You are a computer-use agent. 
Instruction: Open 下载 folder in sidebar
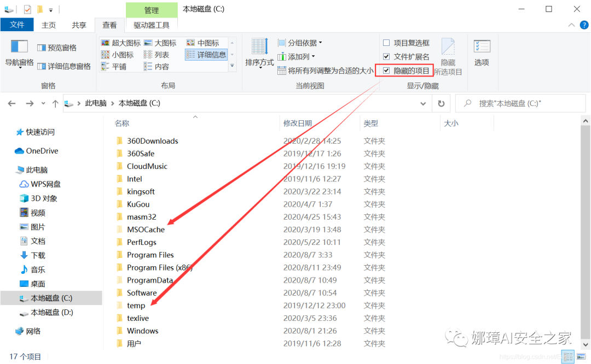(x=33, y=256)
